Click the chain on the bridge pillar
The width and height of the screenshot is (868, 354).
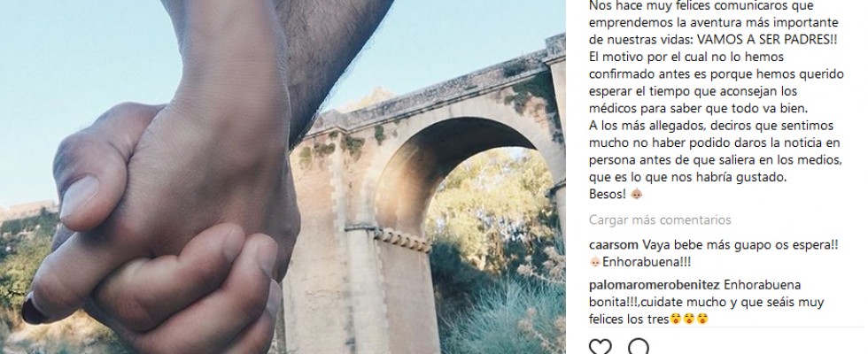tap(400, 240)
